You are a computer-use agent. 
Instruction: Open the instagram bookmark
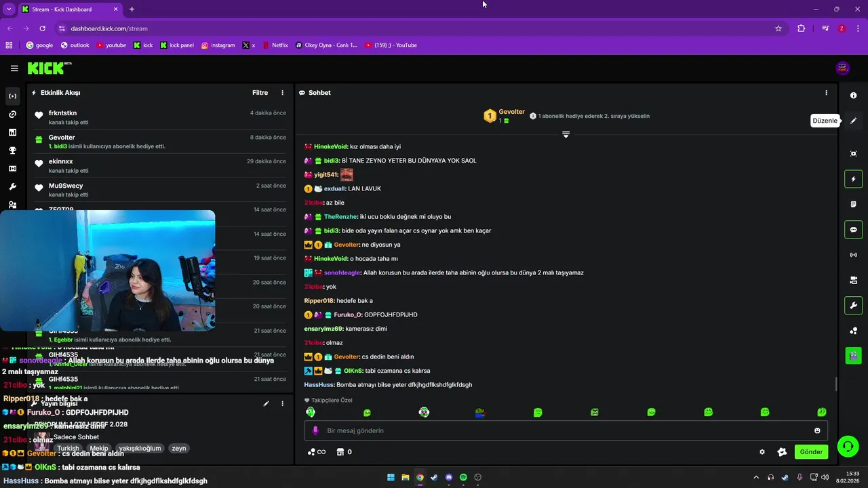pos(218,45)
